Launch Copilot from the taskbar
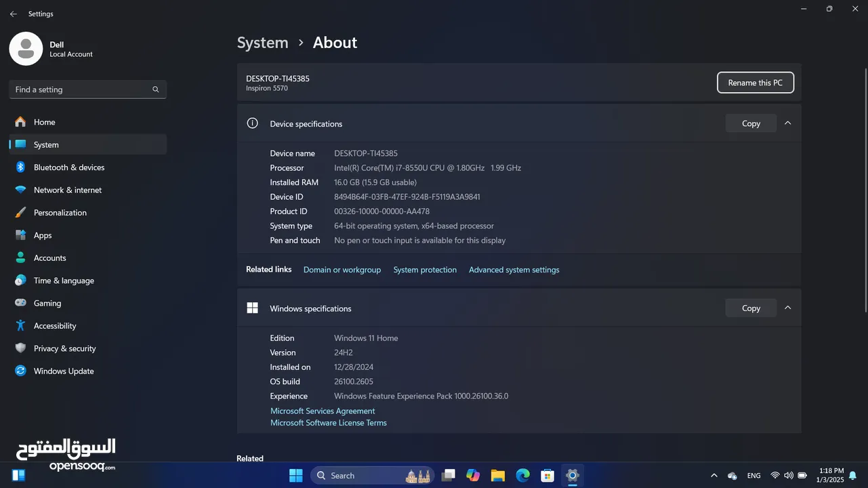868x488 pixels. click(x=473, y=476)
